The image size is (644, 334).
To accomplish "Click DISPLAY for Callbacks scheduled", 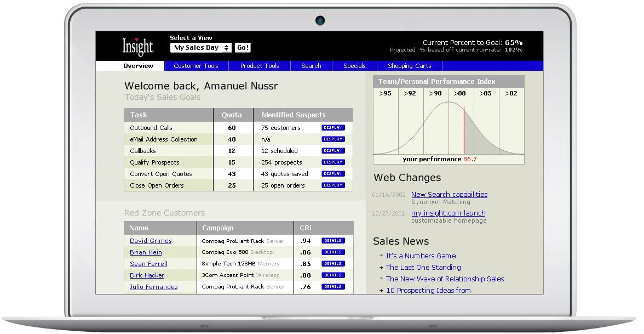I will click(333, 150).
